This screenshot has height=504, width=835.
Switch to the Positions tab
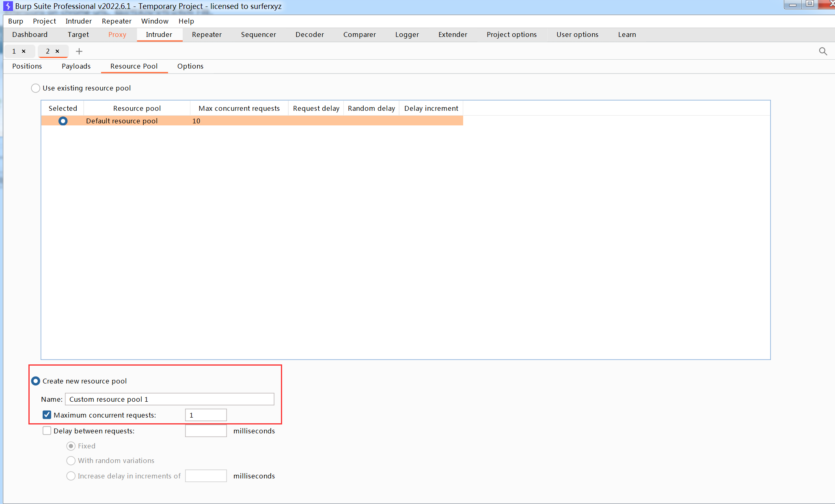pos(27,66)
